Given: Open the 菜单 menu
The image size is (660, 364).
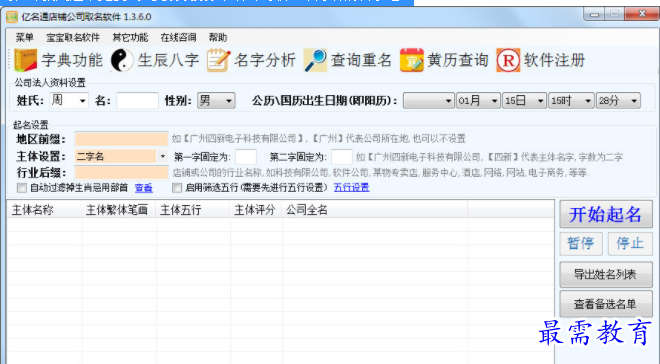Looking at the screenshot, I should (24, 37).
